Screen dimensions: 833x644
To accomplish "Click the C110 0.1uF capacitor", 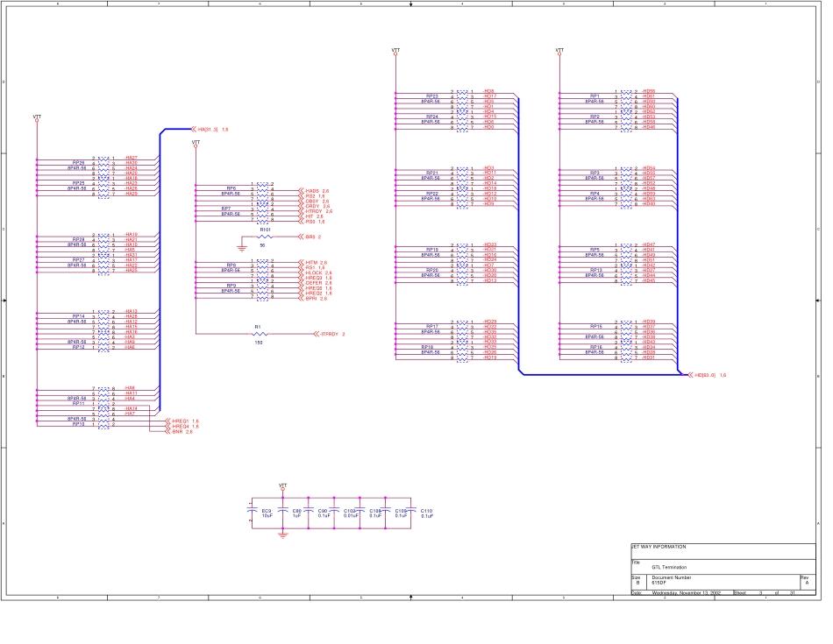I will [x=413, y=510].
